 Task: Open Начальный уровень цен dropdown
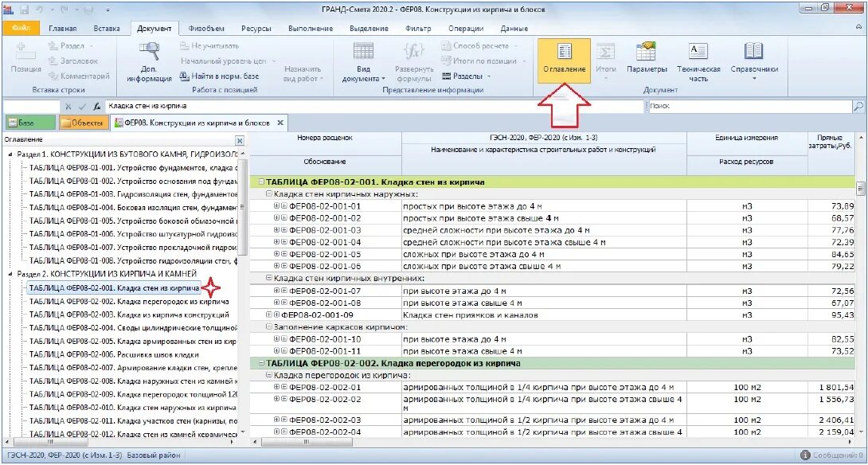point(228,61)
